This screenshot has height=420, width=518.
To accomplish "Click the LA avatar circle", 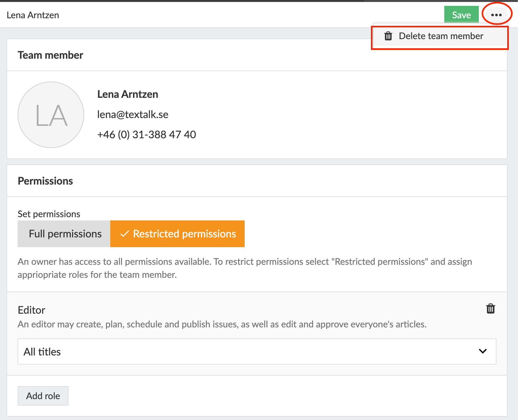I will [51, 115].
